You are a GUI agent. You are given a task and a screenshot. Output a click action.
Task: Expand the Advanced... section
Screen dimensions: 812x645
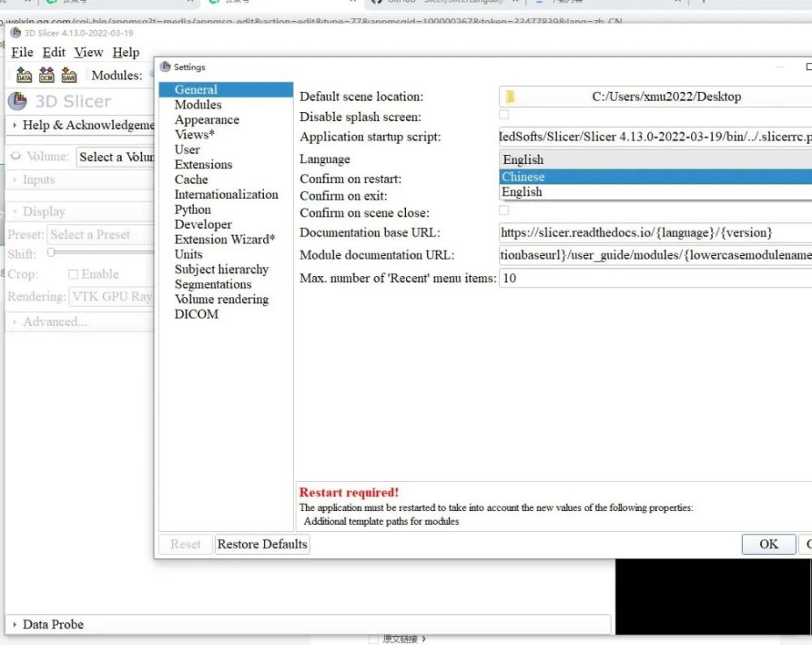coord(80,322)
